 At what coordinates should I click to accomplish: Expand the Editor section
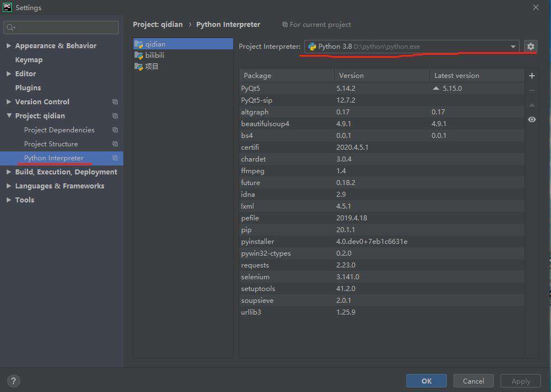coord(9,73)
